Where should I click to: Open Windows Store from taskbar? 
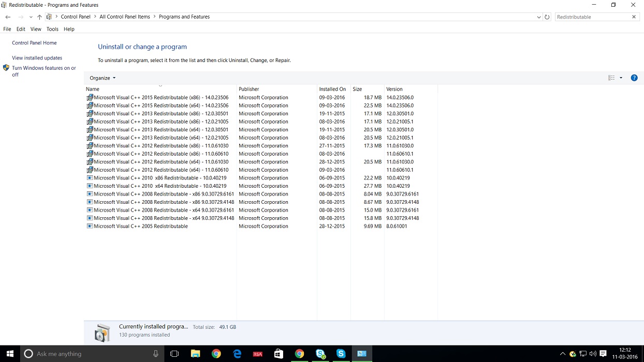click(x=279, y=354)
